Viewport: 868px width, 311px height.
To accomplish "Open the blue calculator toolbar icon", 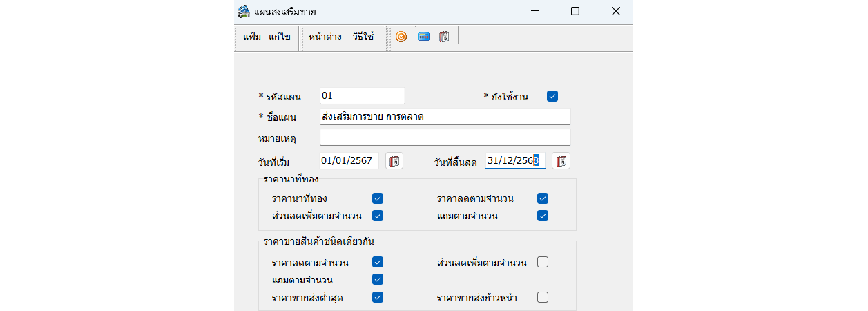I will (x=423, y=37).
